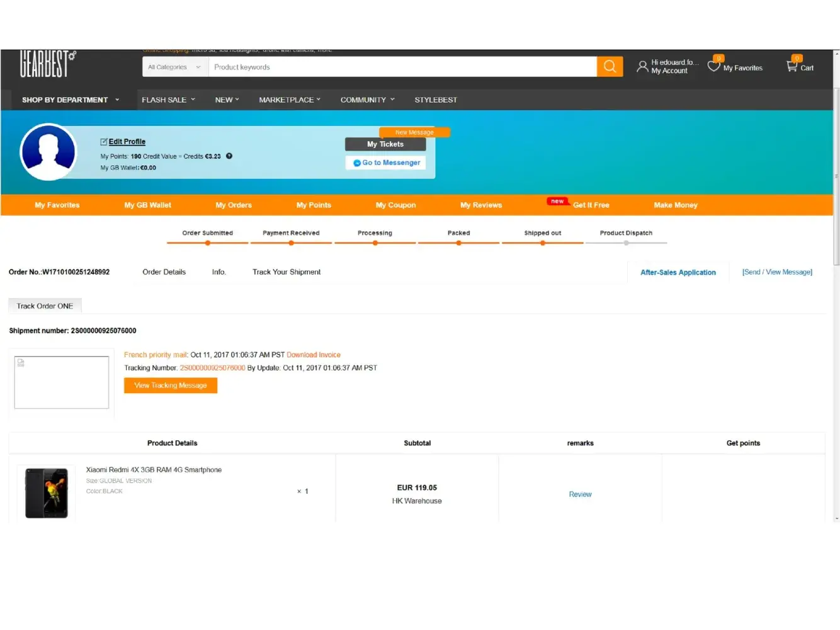Screen dimensions: 840x630
Task: Open the My Reviews tab
Action: point(481,205)
